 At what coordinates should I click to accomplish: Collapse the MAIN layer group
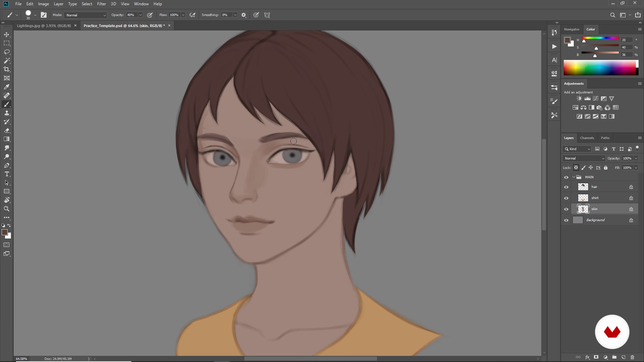(574, 177)
